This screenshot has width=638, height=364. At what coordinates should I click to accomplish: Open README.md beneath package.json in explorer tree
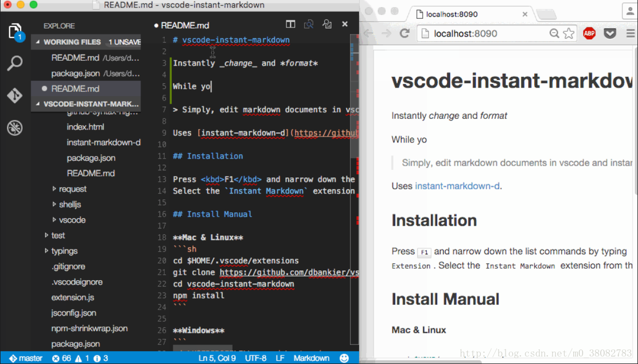(x=91, y=174)
